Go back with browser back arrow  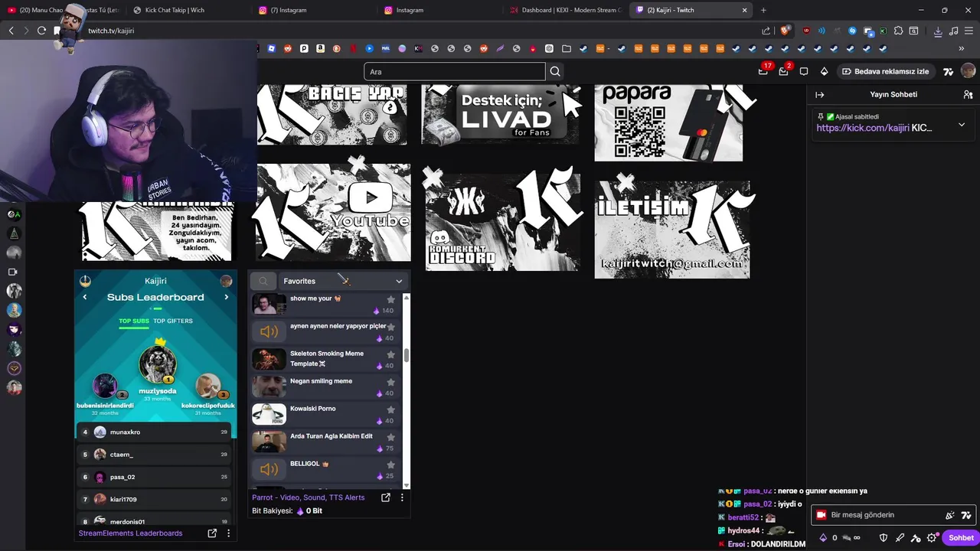11,31
